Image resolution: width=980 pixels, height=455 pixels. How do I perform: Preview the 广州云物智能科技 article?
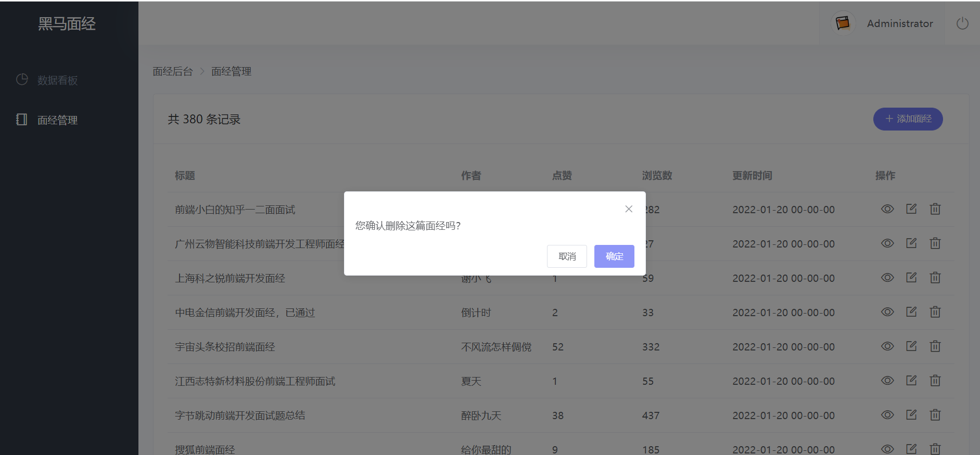click(887, 243)
